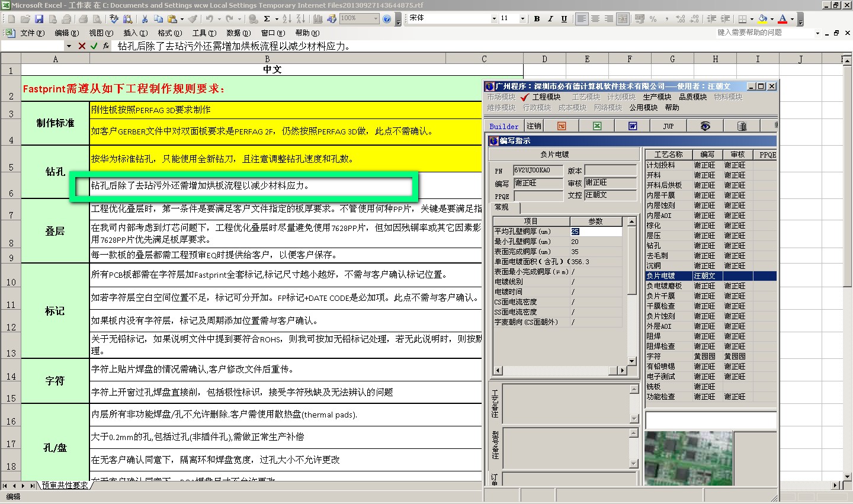Click the eye icon in the Builder toolbar
The image size is (853, 504).
point(705,126)
